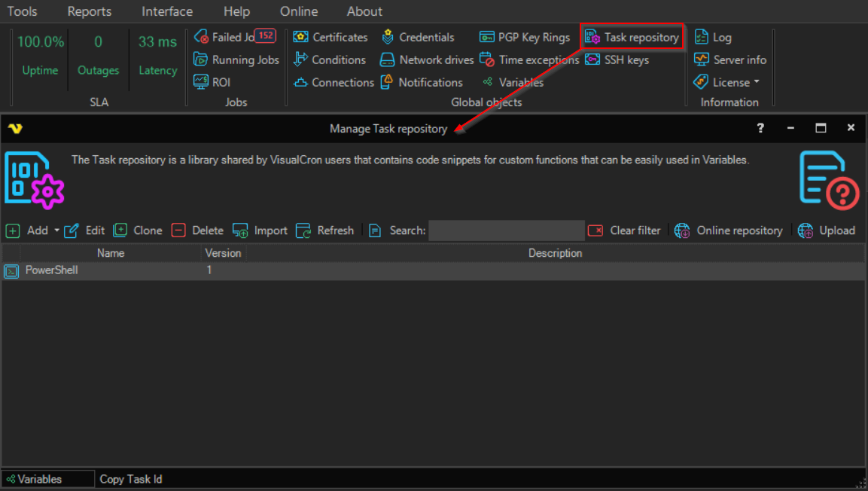
Task: Open Network drives settings
Action: (427, 59)
